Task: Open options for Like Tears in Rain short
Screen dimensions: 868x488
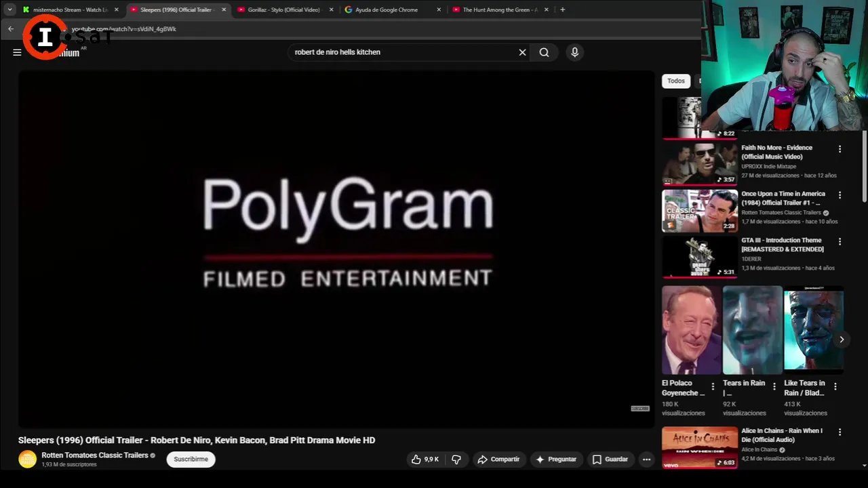Action: pos(835,386)
